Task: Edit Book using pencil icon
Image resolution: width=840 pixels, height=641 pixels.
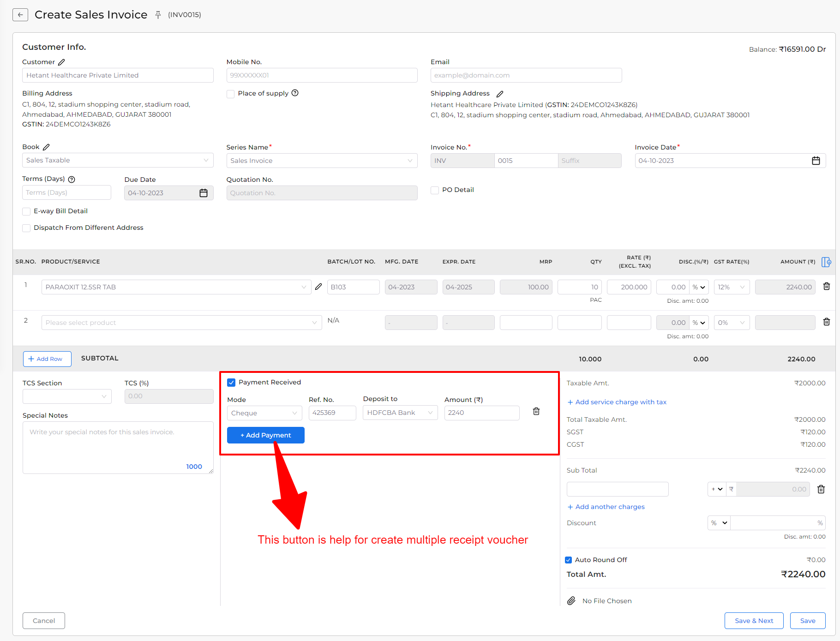Action: (x=46, y=147)
